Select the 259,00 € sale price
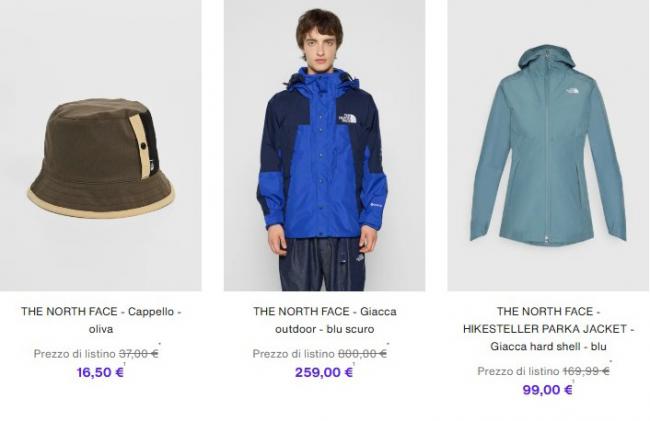This screenshot has height=421, width=650. [324, 372]
